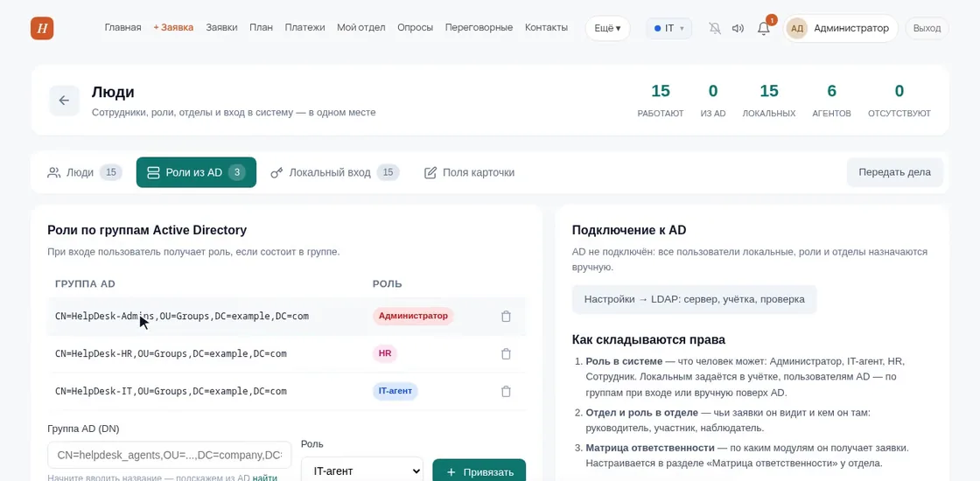Image resolution: width=980 pixels, height=481 pixels.
Task: Open the Опросы menu item
Action: point(415,27)
